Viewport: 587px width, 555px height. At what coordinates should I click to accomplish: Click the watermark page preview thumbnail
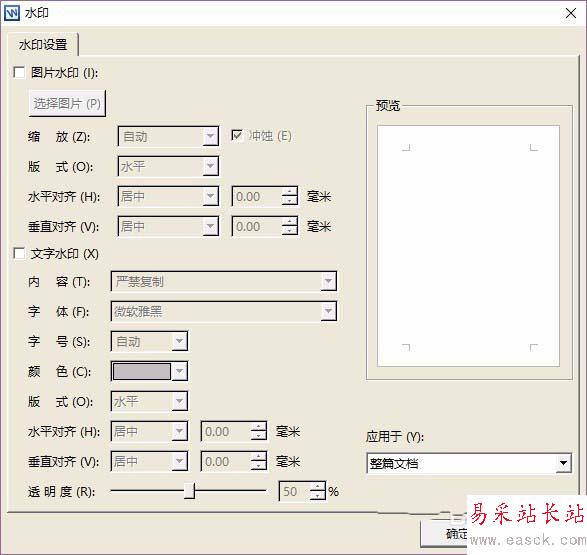pyautogui.click(x=468, y=246)
